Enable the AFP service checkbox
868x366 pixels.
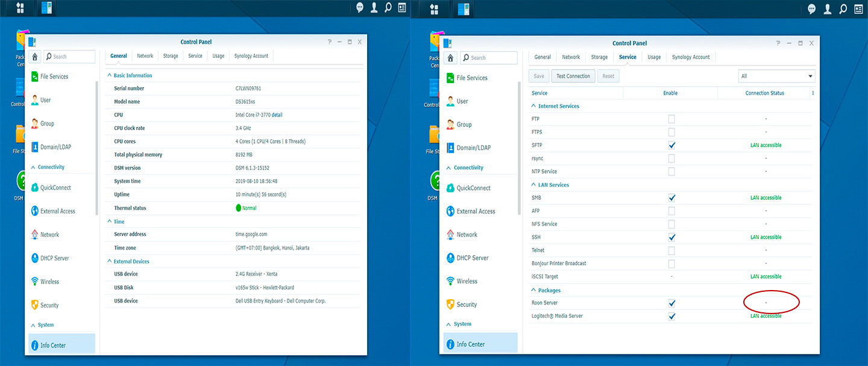coord(671,211)
